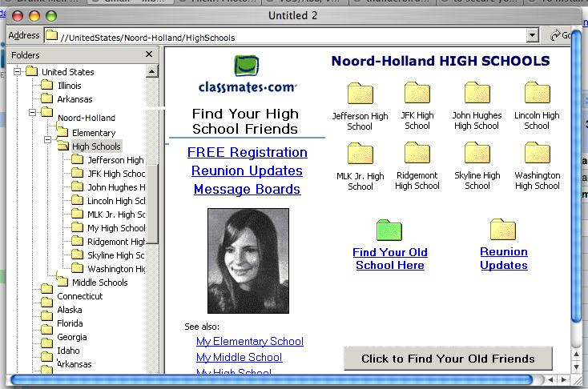This screenshot has height=389, width=588.
Task: Select MLK Jr. High Sc in folder tree
Action: [116, 215]
